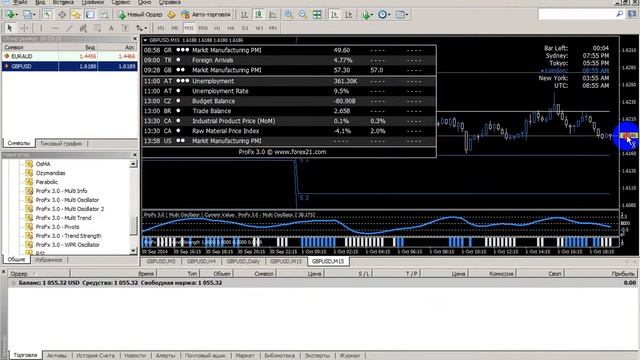Open the Файл menu
640x360 pixels.
coord(19,2)
